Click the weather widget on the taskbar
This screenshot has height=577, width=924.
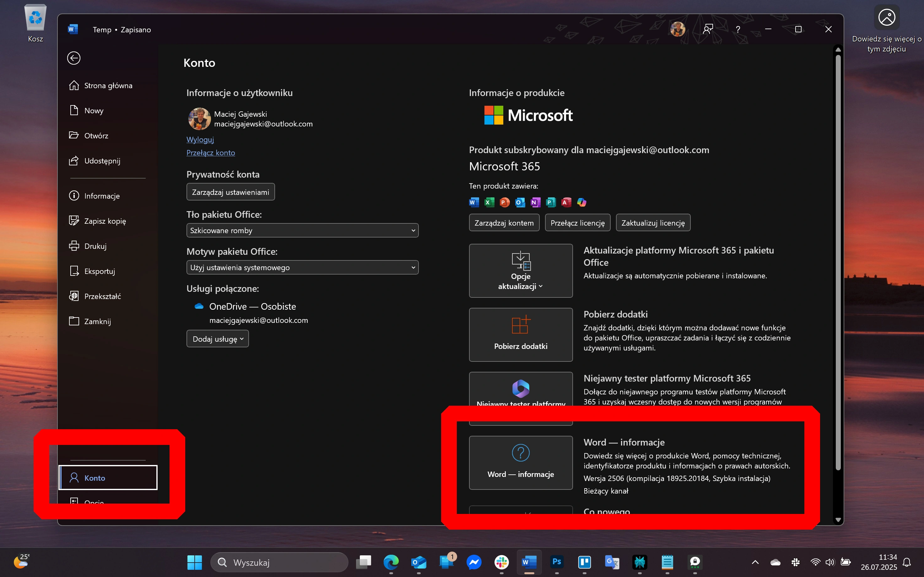[21, 562]
